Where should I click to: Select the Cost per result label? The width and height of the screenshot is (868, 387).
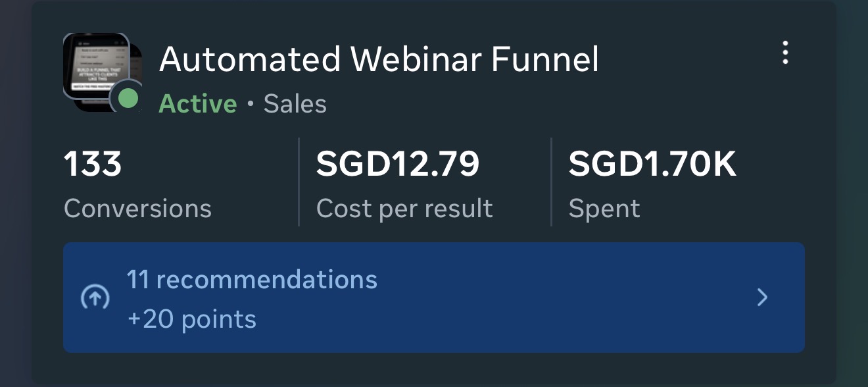coord(404,209)
